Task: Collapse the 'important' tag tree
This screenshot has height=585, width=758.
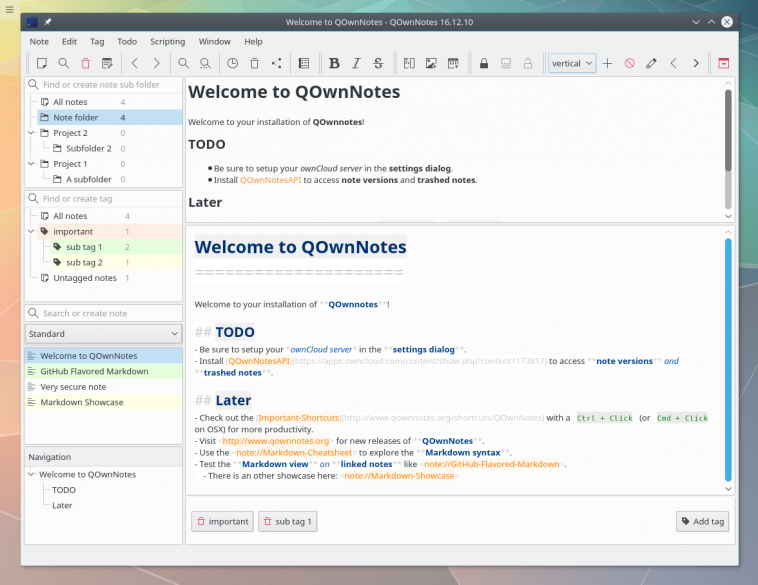Action: 32,231
